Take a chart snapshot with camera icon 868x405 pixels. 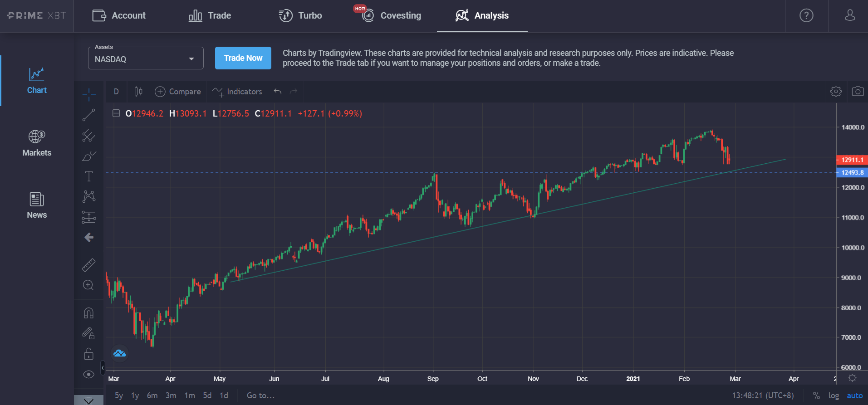(857, 92)
